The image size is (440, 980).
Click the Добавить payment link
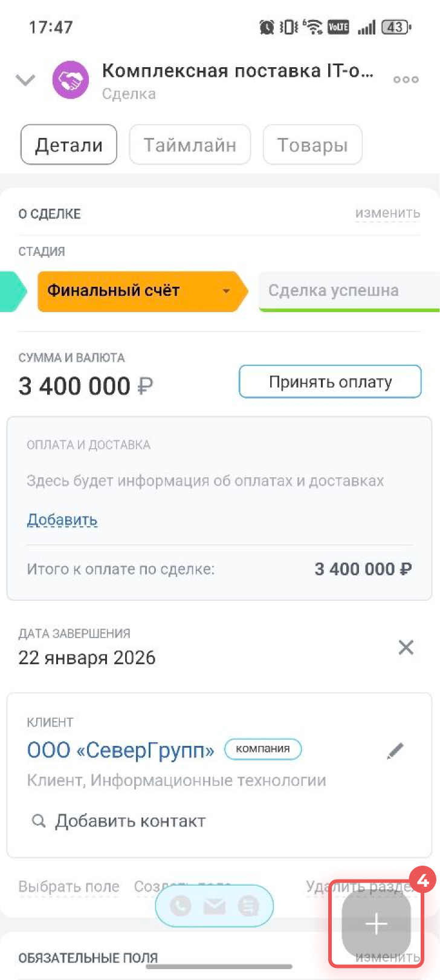[62, 520]
